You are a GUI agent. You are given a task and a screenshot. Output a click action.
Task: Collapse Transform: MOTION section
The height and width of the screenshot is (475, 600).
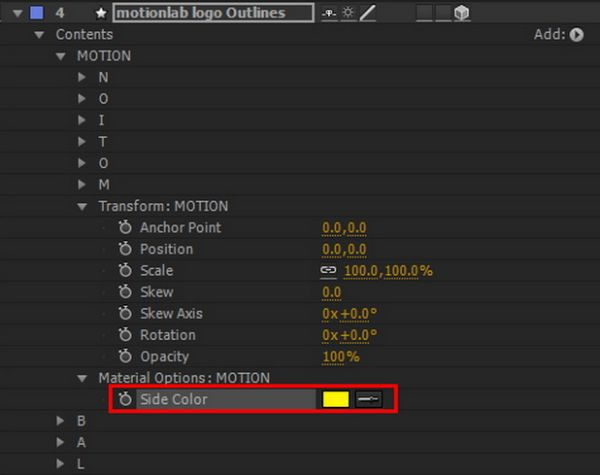82,207
